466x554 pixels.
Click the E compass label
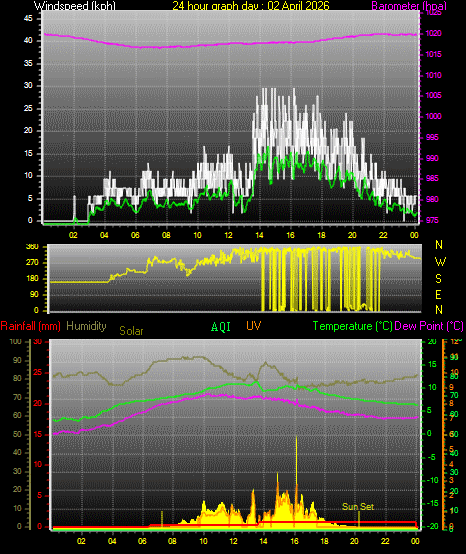coord(438,294)
